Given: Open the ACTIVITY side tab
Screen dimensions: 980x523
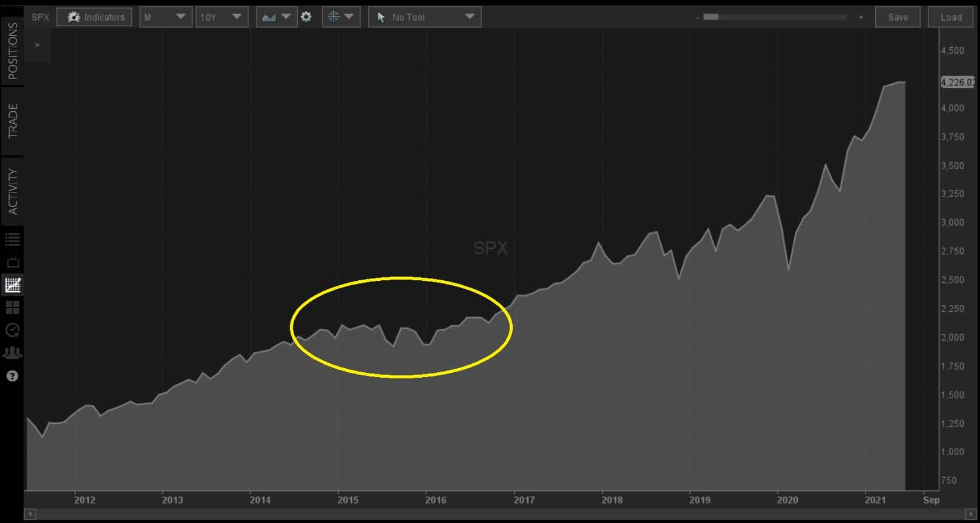Looking at the screenshot, I should tap(12, 191).
